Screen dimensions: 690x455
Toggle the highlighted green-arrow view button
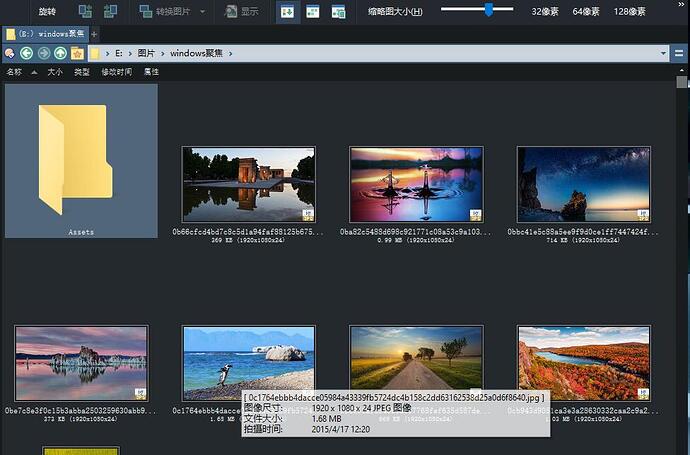pos(287,12)
